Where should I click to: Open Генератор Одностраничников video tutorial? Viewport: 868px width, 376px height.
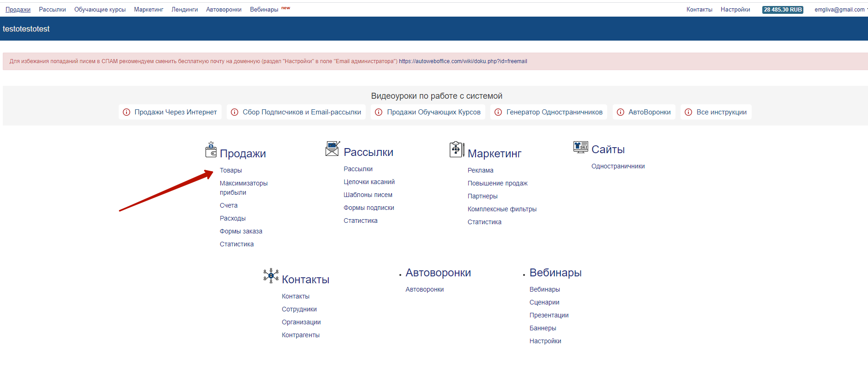point(554,112)
